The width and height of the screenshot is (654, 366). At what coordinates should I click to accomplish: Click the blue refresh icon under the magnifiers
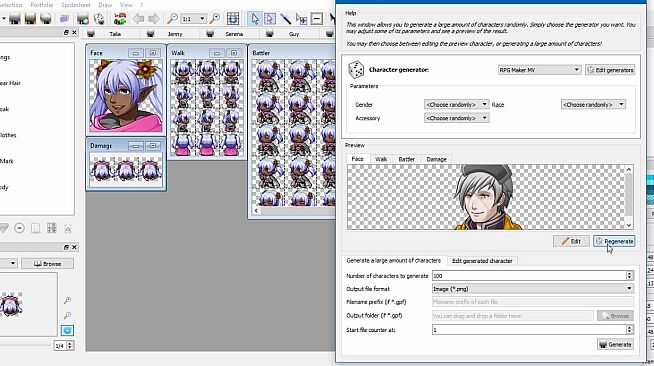67,330
